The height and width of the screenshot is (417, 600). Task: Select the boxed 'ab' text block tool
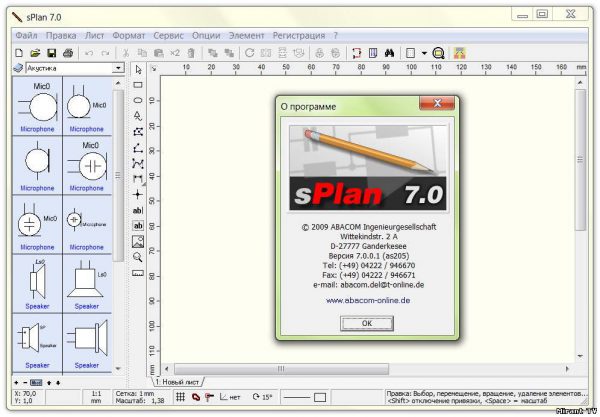click(x=138, y=226)
